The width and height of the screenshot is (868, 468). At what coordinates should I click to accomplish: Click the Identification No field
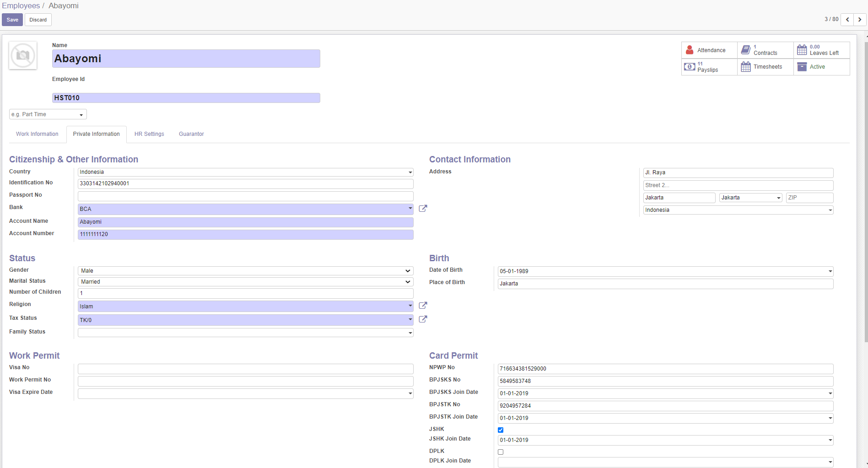click(x=246, y=183)
